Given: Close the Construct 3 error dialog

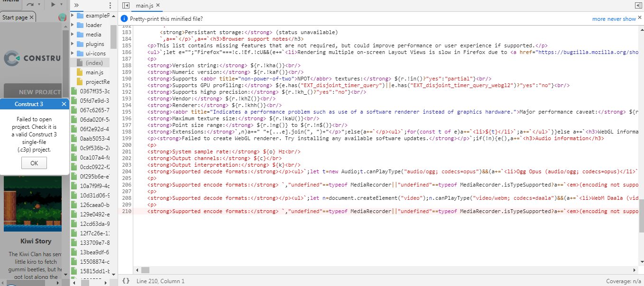Looking at the screenshot, I should tap(64, 104).
